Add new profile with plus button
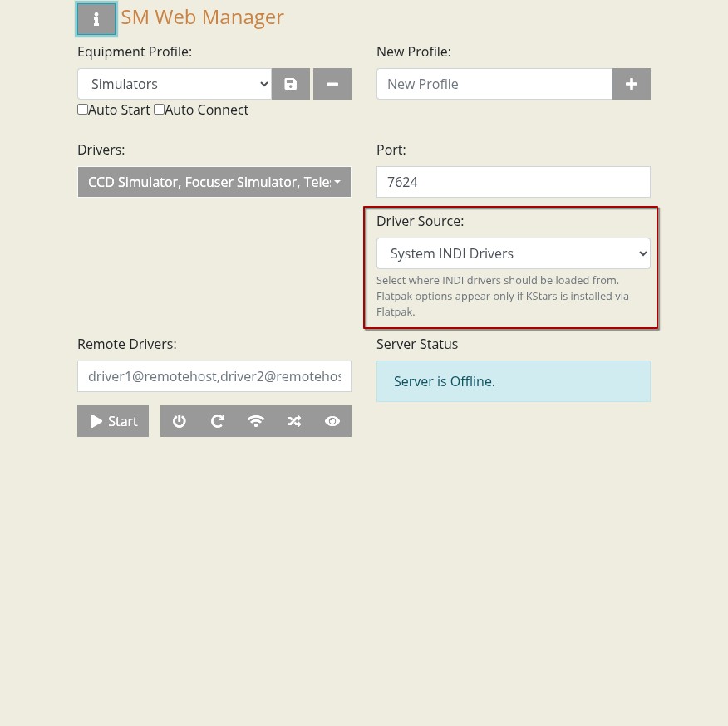728x726 pixels. (632, 84)
